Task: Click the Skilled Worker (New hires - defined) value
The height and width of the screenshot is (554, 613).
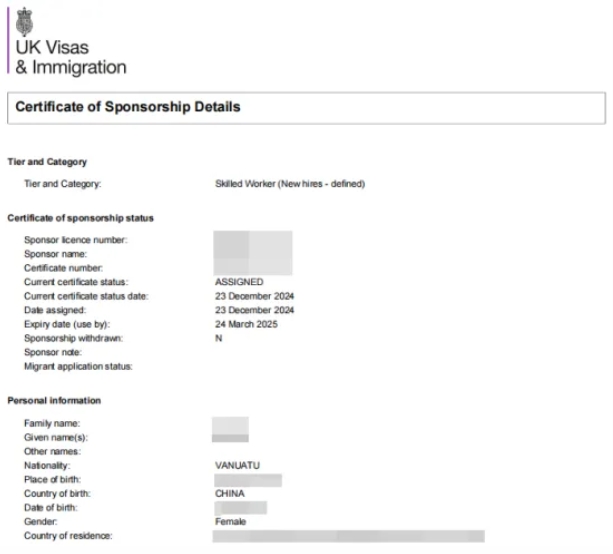Action: tap(290, 184)
